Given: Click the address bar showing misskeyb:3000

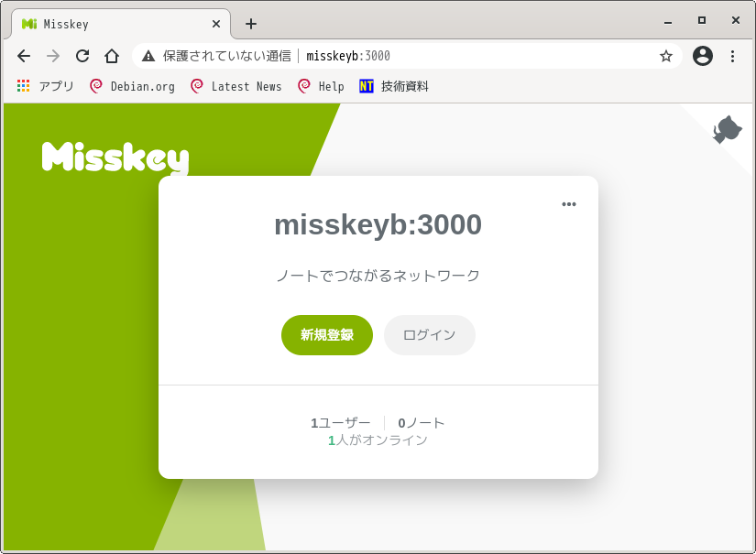Looking at the screenshot, I should tap(407, 57).
